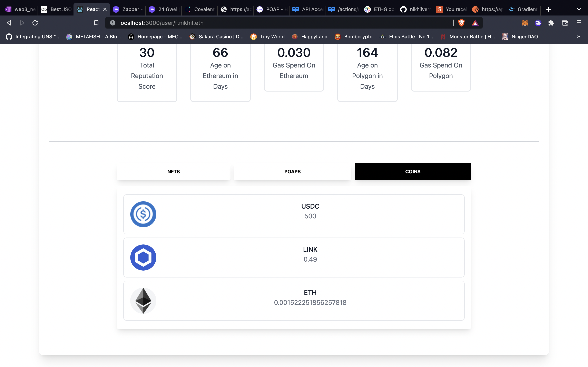Screen dimensions: 588x367
Task: Click the MetaMask fox icon in toolbar
Action: [525, 23]
